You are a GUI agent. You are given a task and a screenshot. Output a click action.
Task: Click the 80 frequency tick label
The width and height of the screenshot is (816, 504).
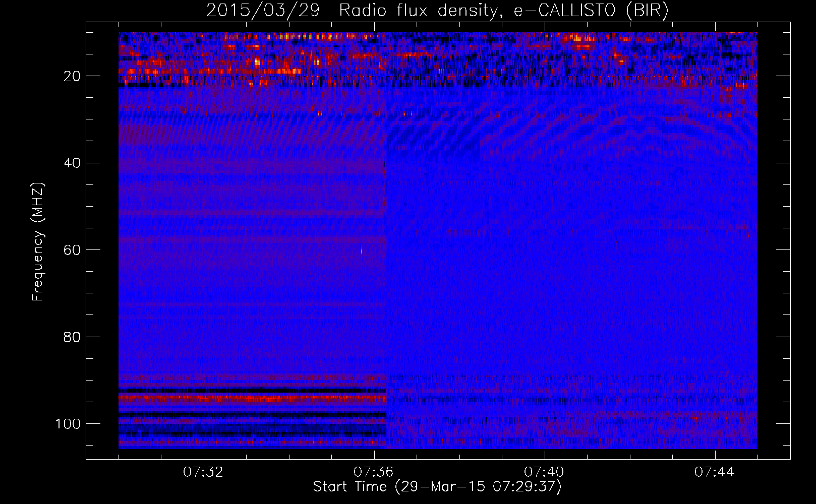coord(72,337)
